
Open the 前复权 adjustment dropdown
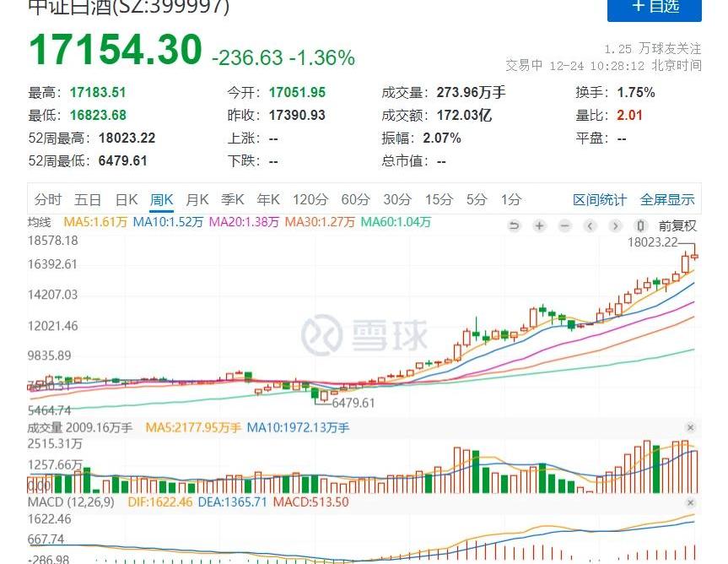pos(677,225)
